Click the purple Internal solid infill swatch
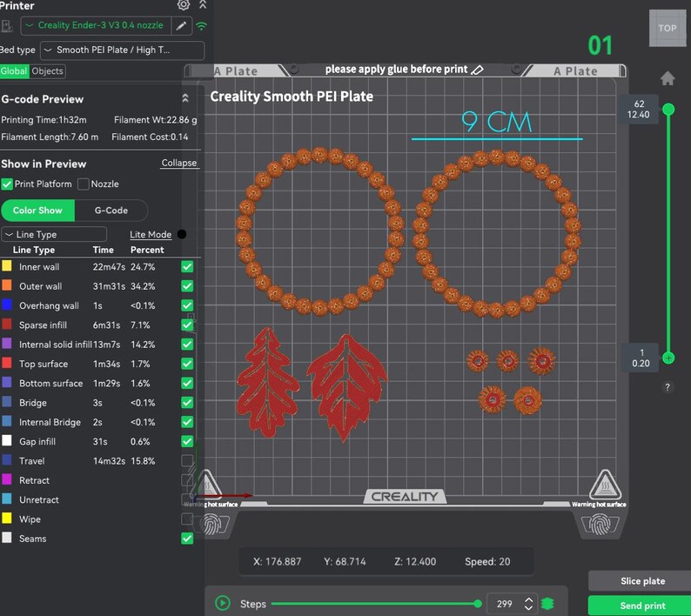691x616 pixels. (x=7, y=344)
